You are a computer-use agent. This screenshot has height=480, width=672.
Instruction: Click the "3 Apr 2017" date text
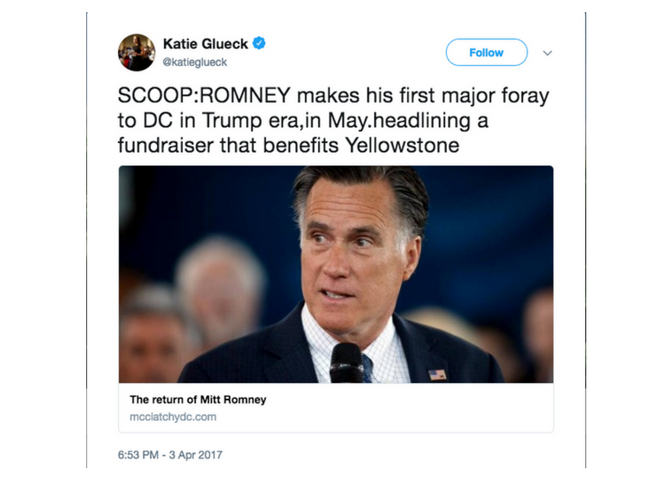click(x=197, y=455)
